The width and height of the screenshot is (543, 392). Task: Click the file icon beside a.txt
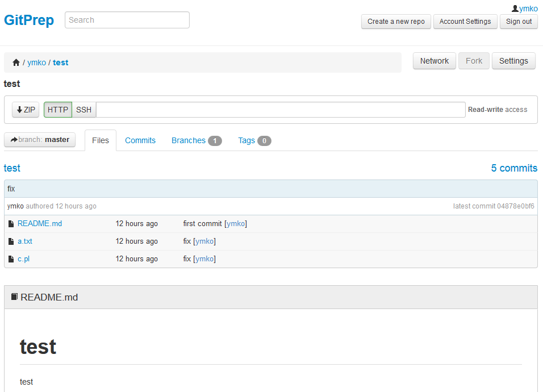pyautogui.click(x=11, y=240)
